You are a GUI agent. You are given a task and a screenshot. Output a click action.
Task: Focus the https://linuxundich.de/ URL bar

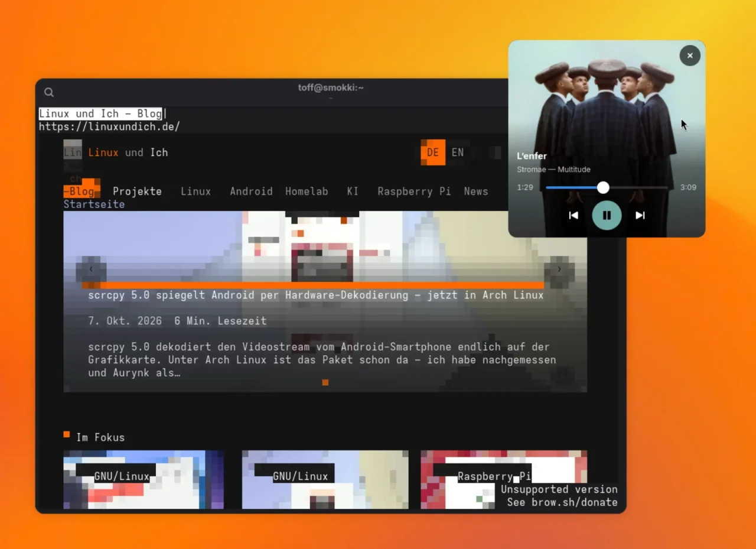click(x=109, y=126)
